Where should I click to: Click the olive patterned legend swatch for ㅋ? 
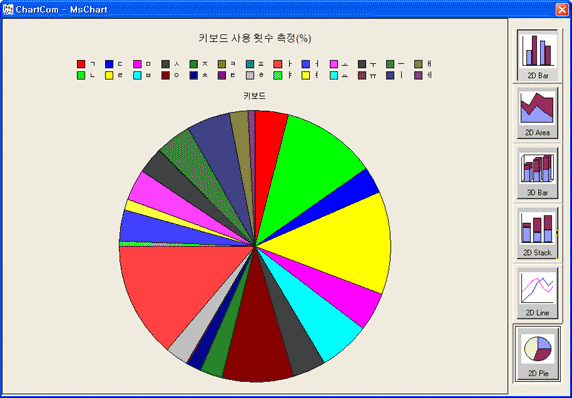click(222, 64)
